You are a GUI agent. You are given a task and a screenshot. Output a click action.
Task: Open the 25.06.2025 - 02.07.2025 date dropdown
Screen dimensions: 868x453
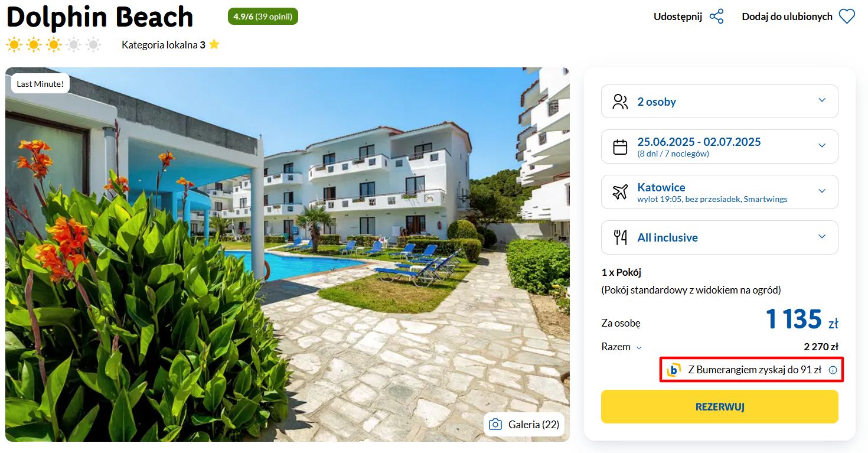(x=719, y=146)
